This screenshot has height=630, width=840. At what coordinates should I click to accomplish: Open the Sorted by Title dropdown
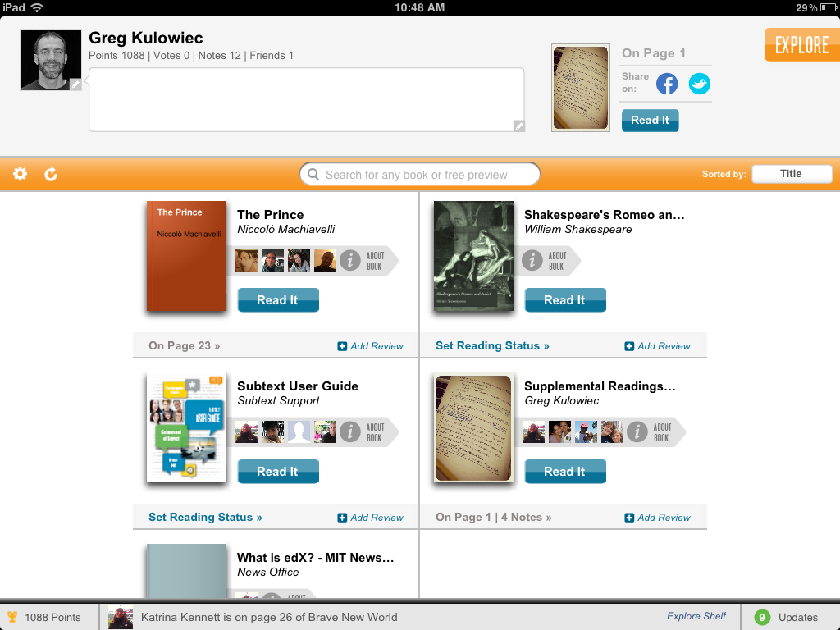pyautogui.click(x=792, y=174)
